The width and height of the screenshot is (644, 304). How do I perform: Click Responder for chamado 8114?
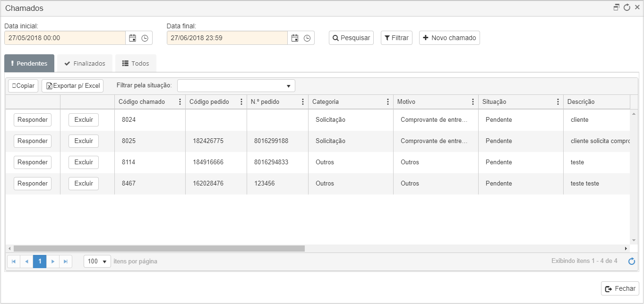click(33, 162)
